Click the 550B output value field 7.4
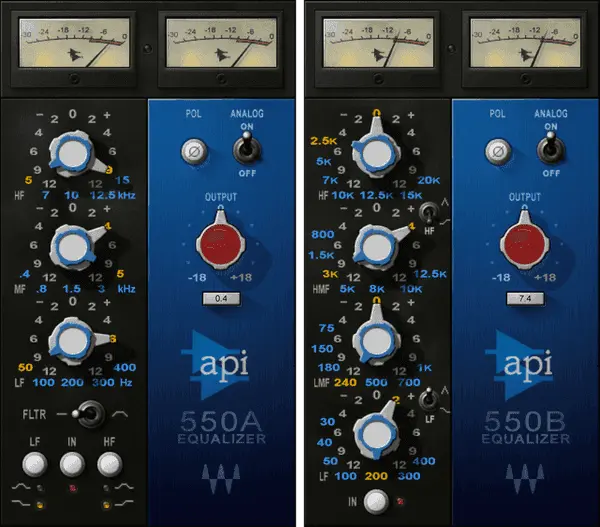Screen dimensions: 600x527 pos(525,299)
